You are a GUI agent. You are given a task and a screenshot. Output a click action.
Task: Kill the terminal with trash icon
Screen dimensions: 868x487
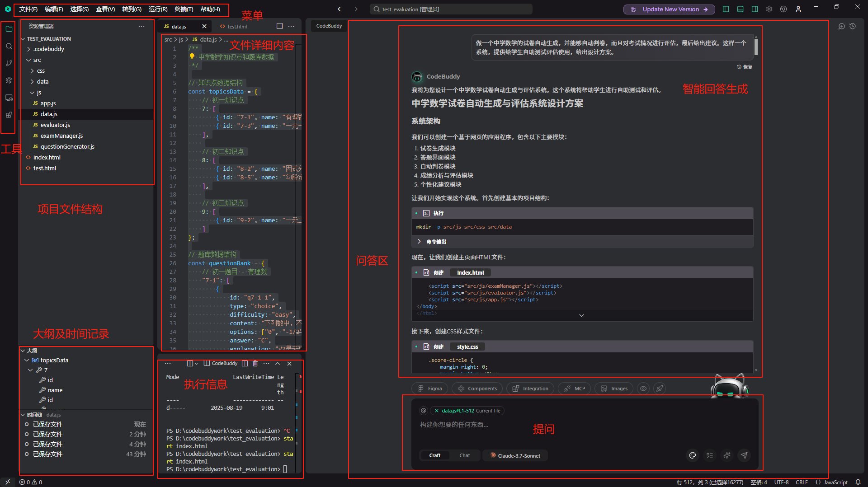[255, 363]
